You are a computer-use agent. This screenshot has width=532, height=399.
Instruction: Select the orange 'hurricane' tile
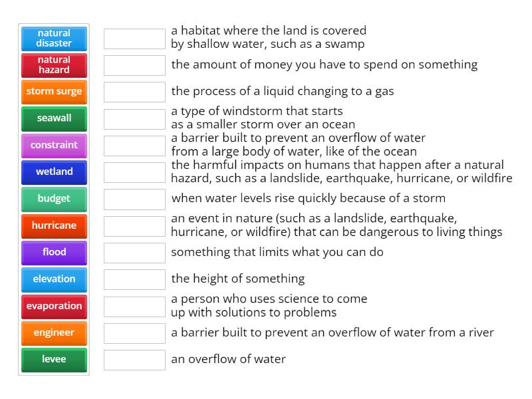54,225
